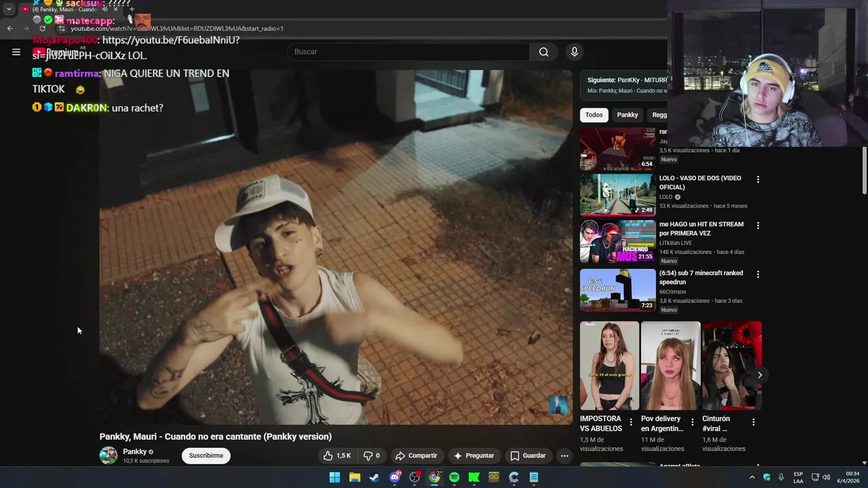Image resolution: width=868 pixels, height=488 pixels.
Task: Click the system tray microphone icon
Action: pos(781,477)
